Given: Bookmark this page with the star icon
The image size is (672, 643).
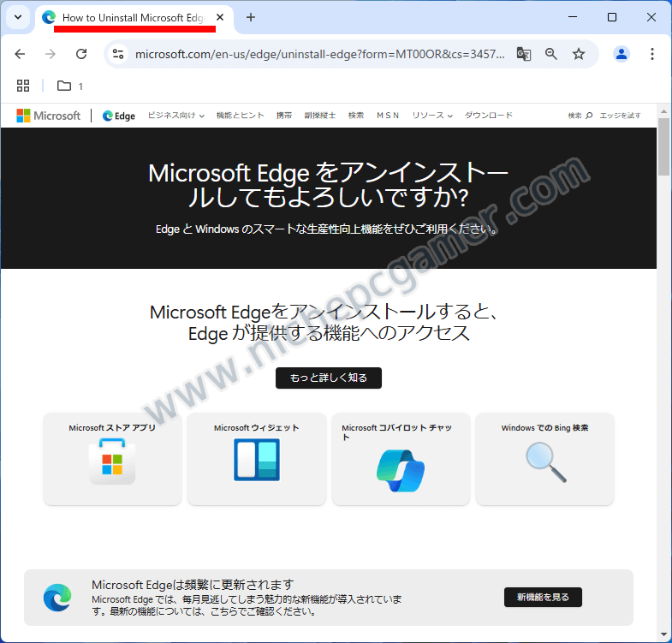Looking at the screenshot, I should click(579, 54).
